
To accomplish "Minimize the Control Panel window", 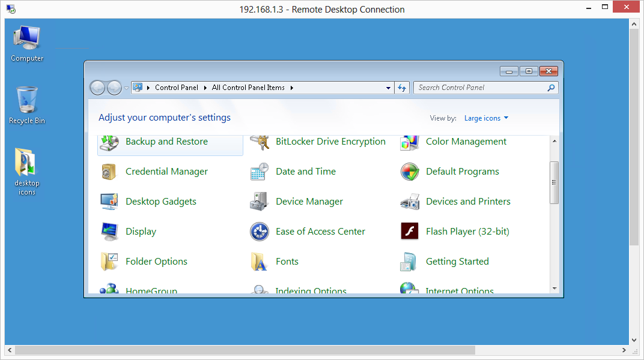I will (x=509, y=71).
